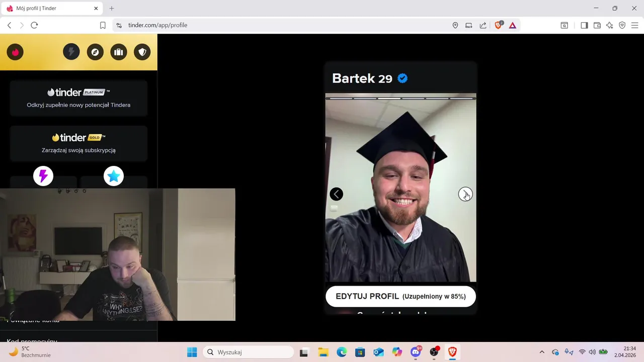
Task: Show the previous profile photo
Action: 336,194
